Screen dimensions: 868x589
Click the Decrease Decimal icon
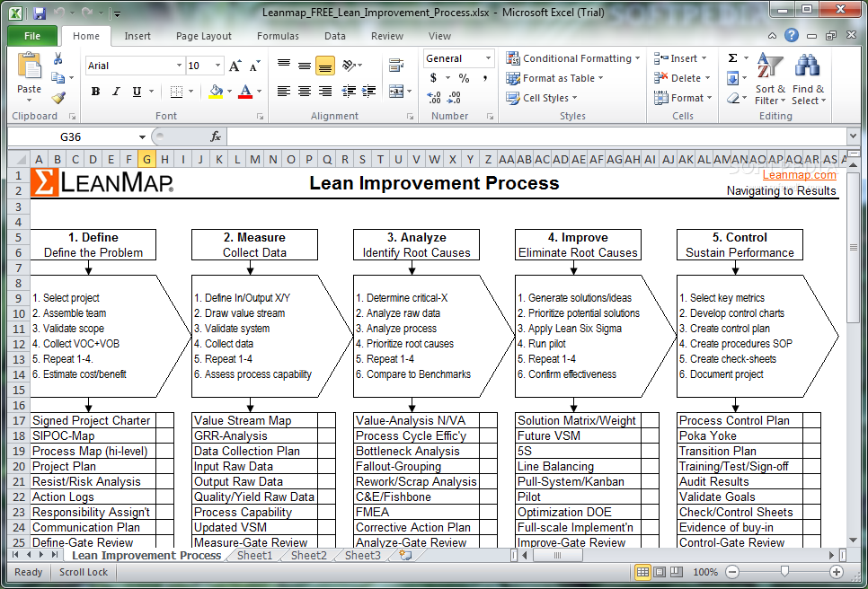coord(454,98)
